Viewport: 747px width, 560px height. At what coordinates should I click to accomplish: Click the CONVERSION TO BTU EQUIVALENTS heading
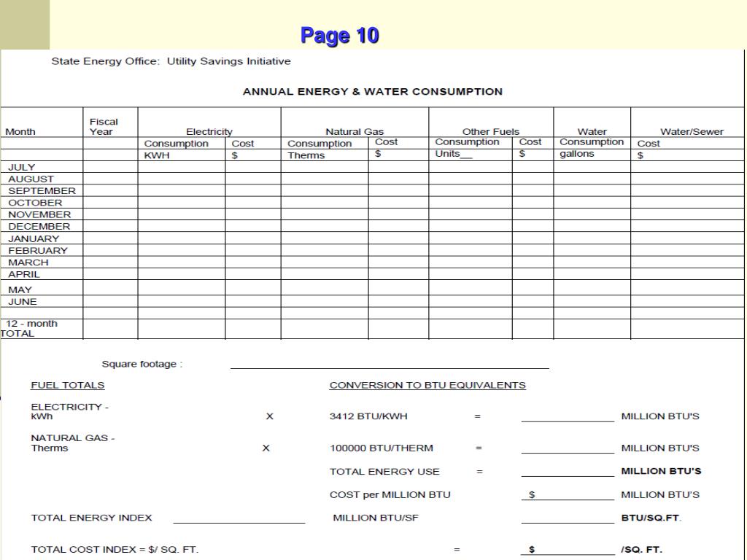pos(427,385)
